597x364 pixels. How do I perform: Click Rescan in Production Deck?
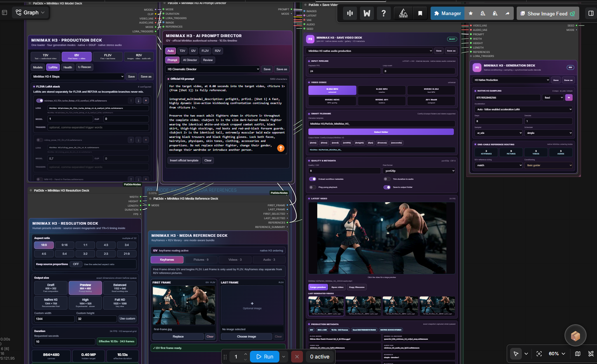point(84,67)
